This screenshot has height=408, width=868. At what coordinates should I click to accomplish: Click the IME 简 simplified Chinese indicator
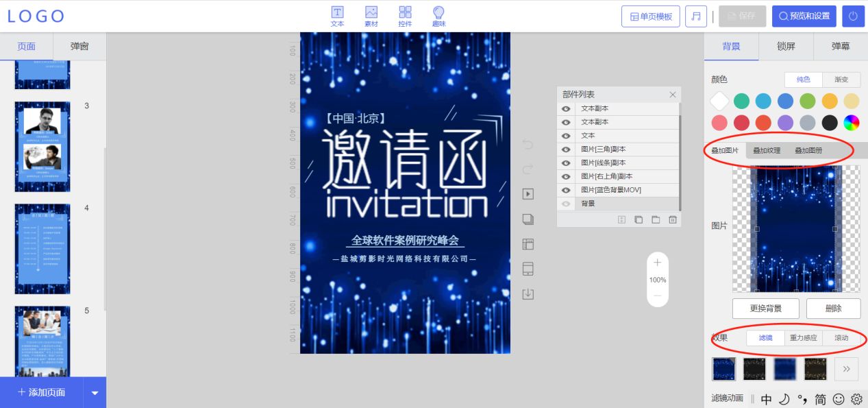click(x=820, y=399)
